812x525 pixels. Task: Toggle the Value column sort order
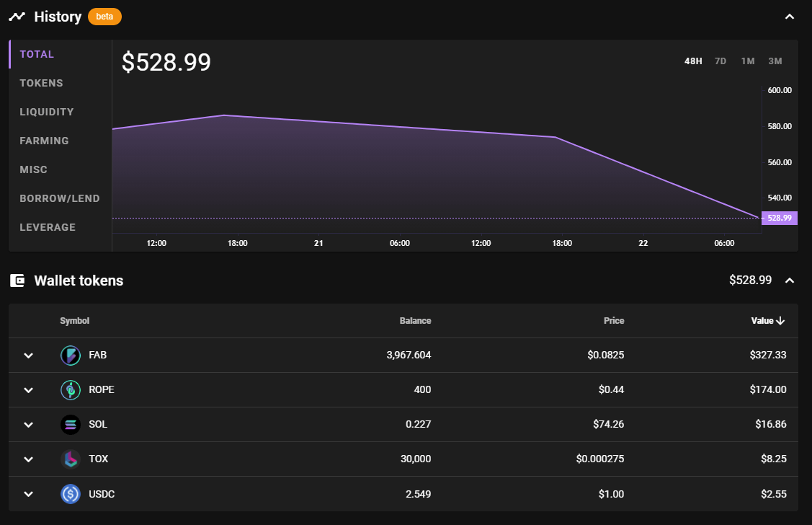(768, 321)
